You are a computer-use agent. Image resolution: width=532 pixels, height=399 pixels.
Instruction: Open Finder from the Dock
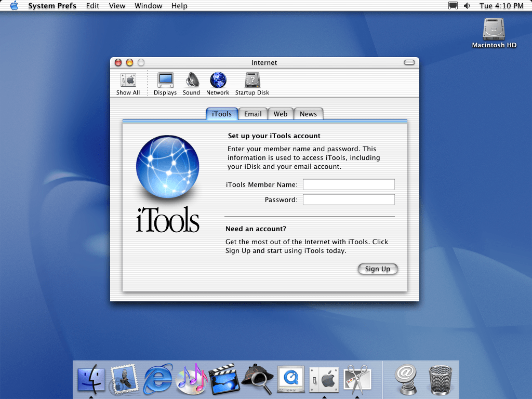(x=91, y=379)
